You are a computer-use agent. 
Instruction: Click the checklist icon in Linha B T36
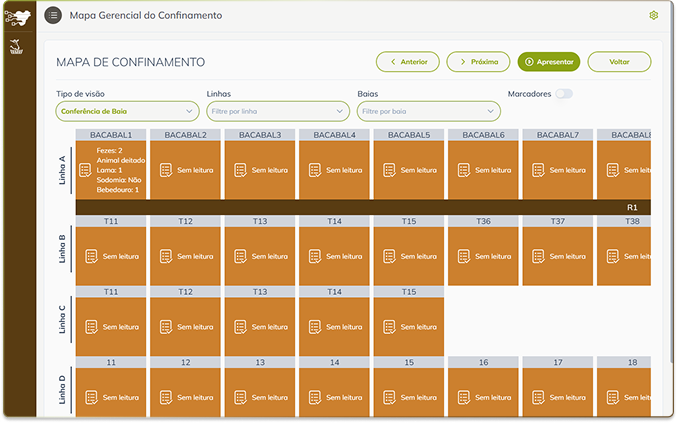(464, 256)
